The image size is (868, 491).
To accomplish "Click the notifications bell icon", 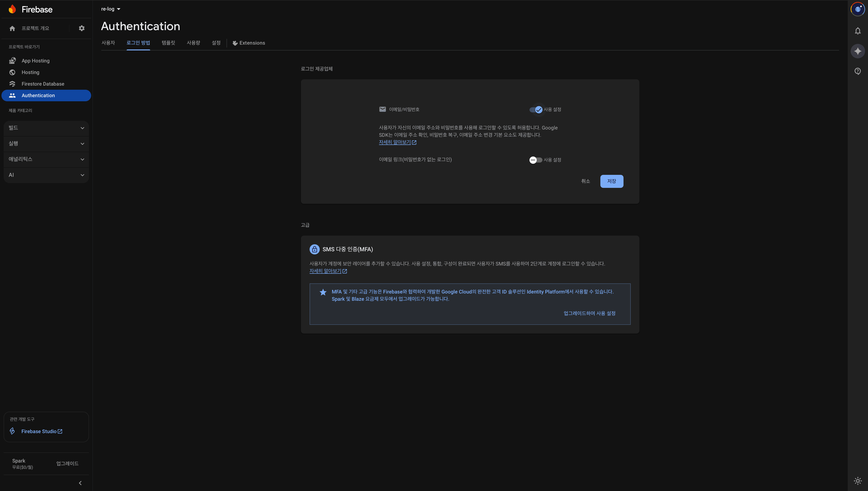I will click(x=858, y=31).
